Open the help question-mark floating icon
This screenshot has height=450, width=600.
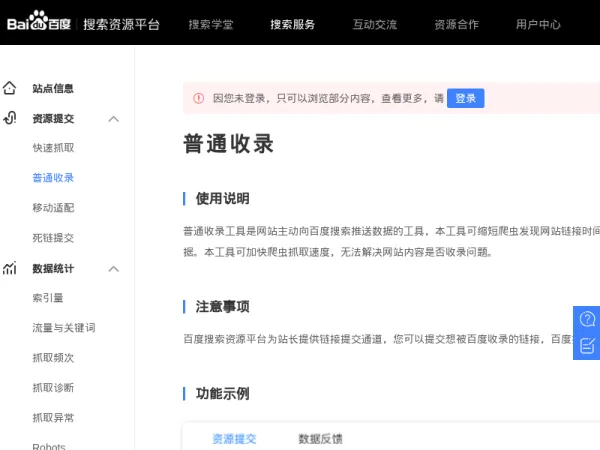click(587, 319)
